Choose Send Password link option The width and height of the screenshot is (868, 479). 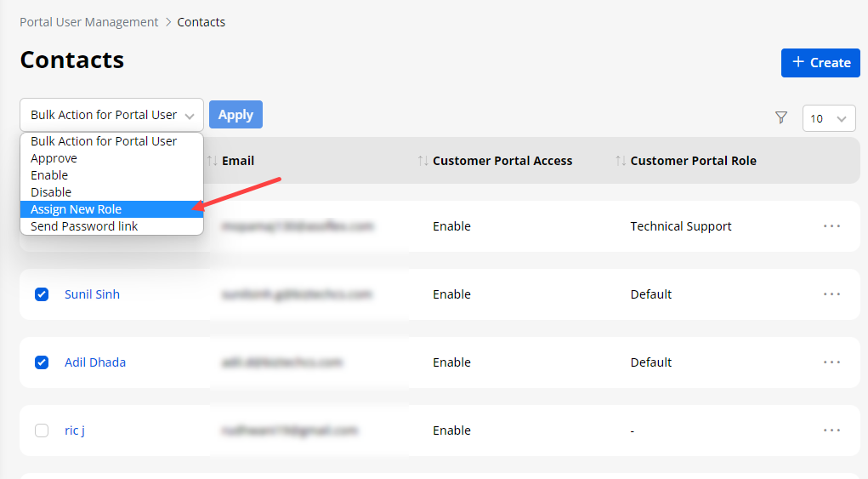pos(84,226)
